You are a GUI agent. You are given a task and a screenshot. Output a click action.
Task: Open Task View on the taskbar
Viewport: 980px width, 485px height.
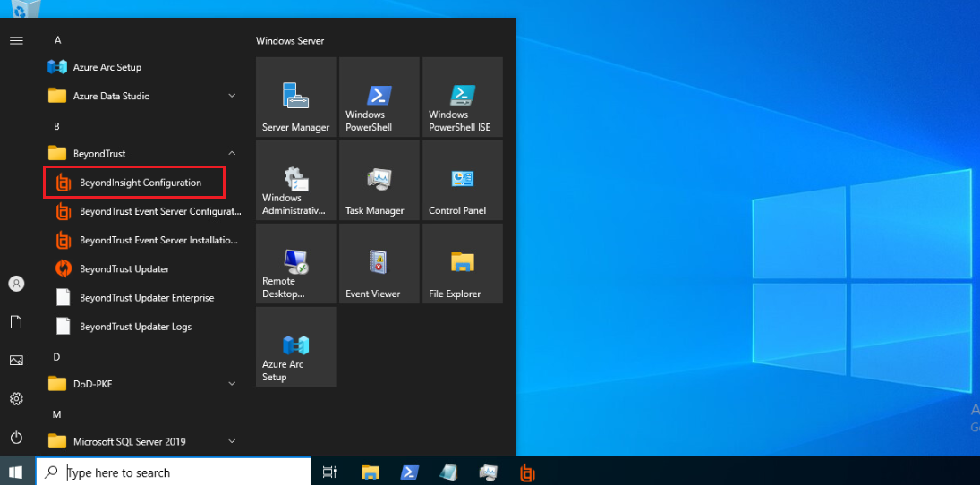click(330, 472)
